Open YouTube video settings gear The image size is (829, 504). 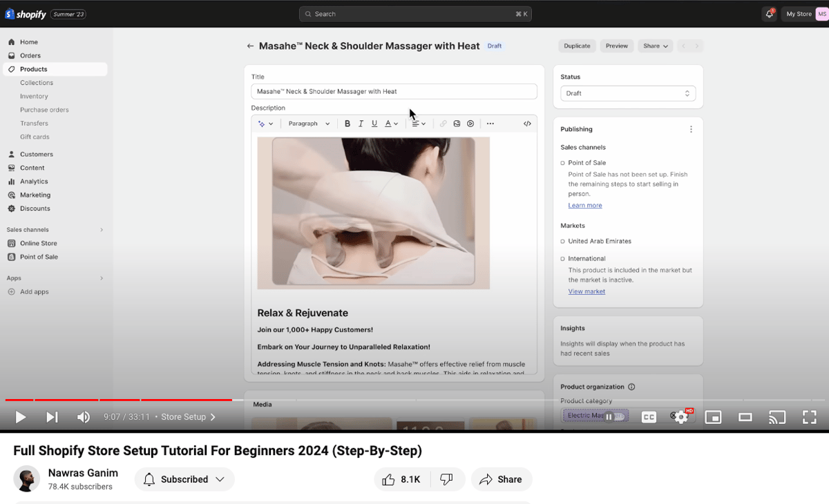coord(680,417)
